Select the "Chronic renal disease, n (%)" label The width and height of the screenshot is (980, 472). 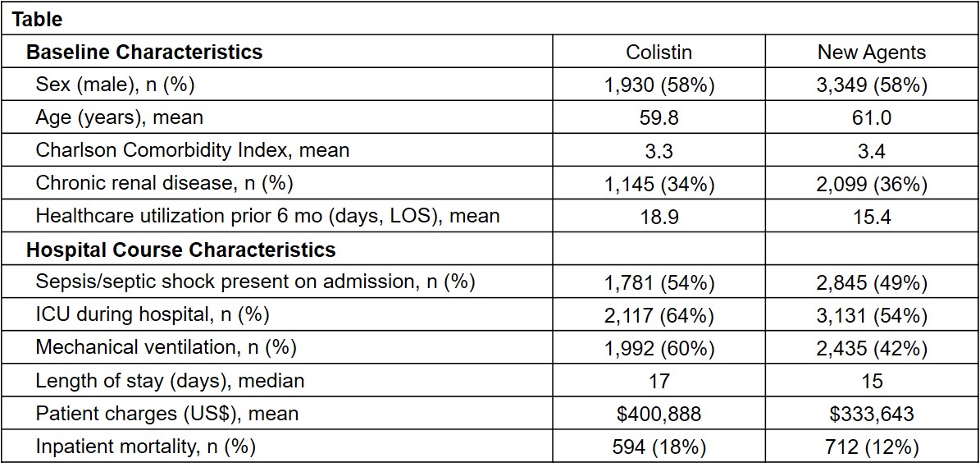(164, 183)
